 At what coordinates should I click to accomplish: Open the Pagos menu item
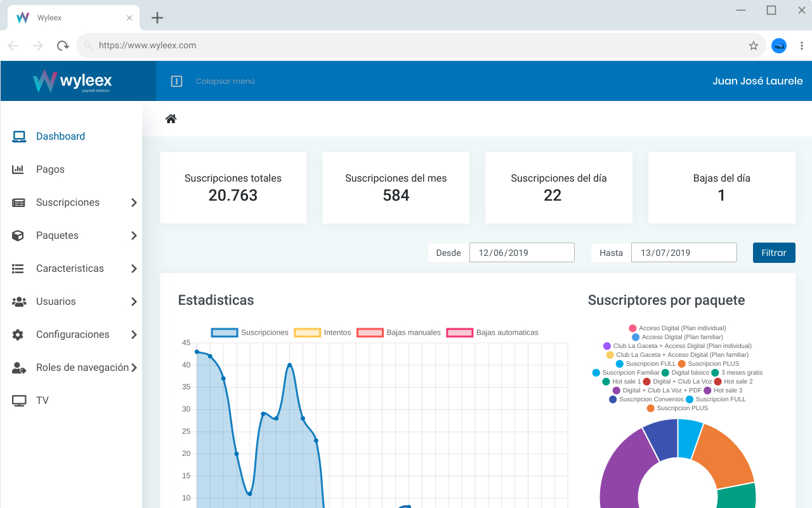[50, 170]
